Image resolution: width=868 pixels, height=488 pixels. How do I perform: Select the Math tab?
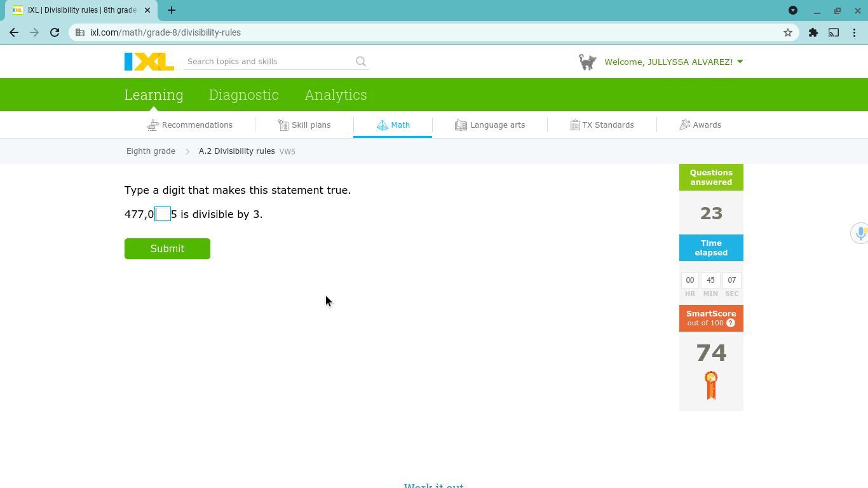pyautogui.click(x=393, y=125)
